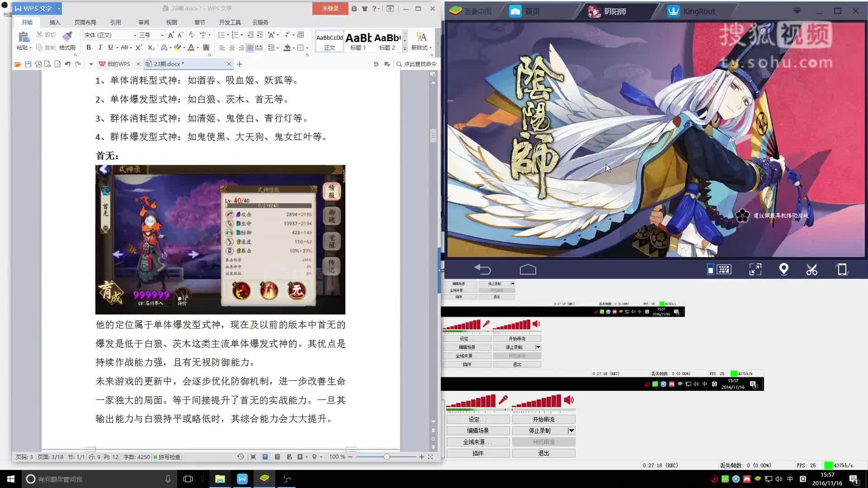This screenshot has height=488, width=868.
Task: Click the Open file folder icon
Action: tap(18, 64)
